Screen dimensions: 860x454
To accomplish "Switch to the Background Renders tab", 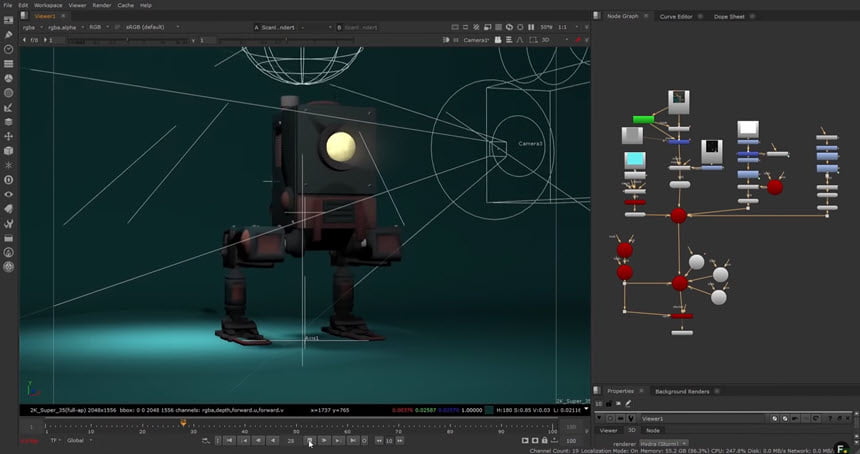I will point(682,391).
